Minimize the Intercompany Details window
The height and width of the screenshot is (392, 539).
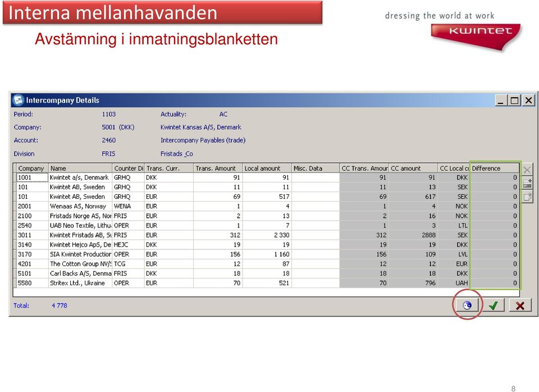[501, 101]
